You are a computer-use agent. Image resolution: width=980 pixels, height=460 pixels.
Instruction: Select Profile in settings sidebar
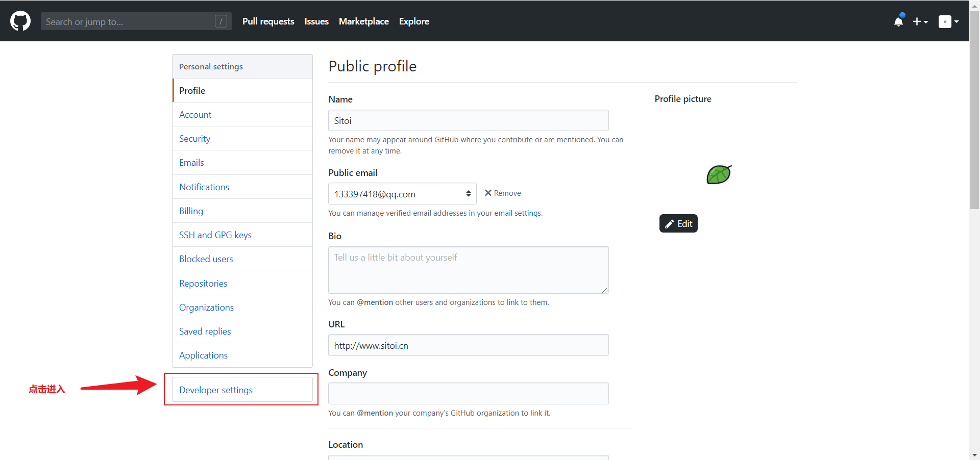pyautogui.click(x=242, y=90)
